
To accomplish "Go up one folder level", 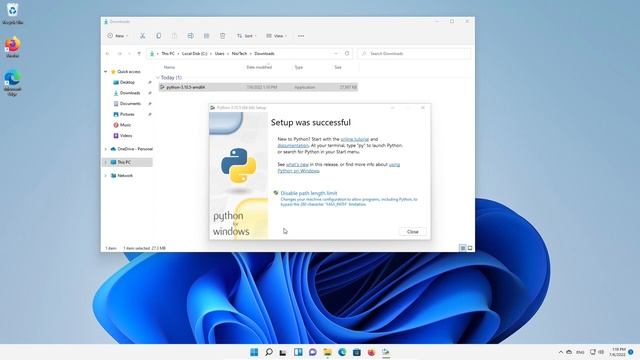I will [139, 53].
